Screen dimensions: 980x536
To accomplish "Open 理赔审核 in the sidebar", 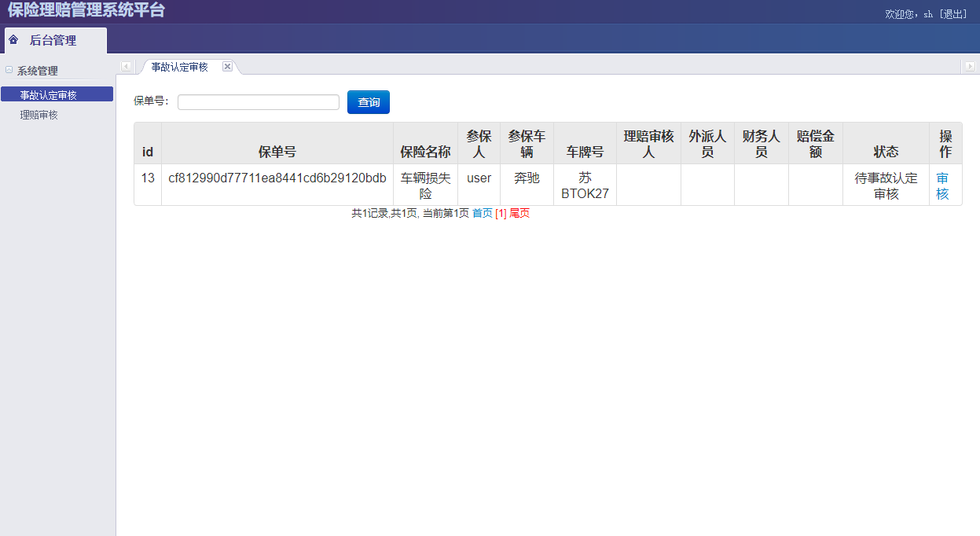I will (39, 115).
